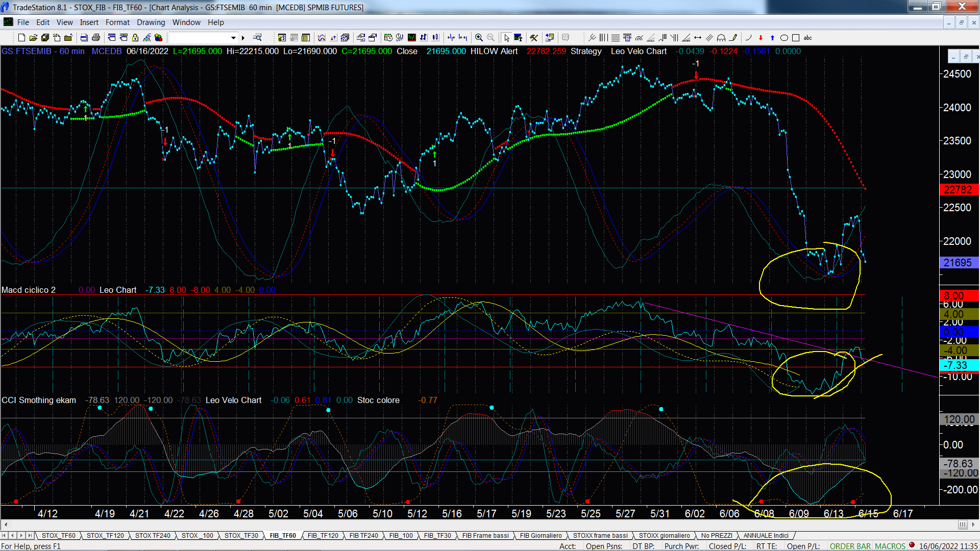The image size is (980, 551).
Task: Click the print icon in the toolbar
Action: coord(95,38)
